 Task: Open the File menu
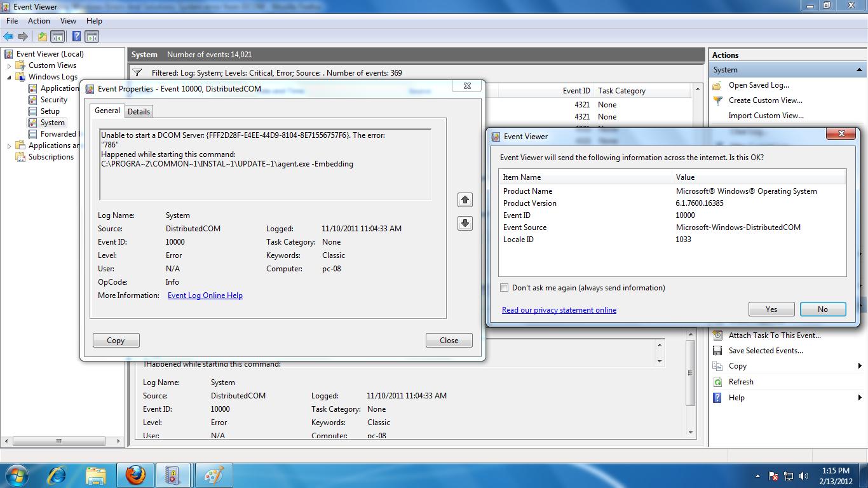12,21
